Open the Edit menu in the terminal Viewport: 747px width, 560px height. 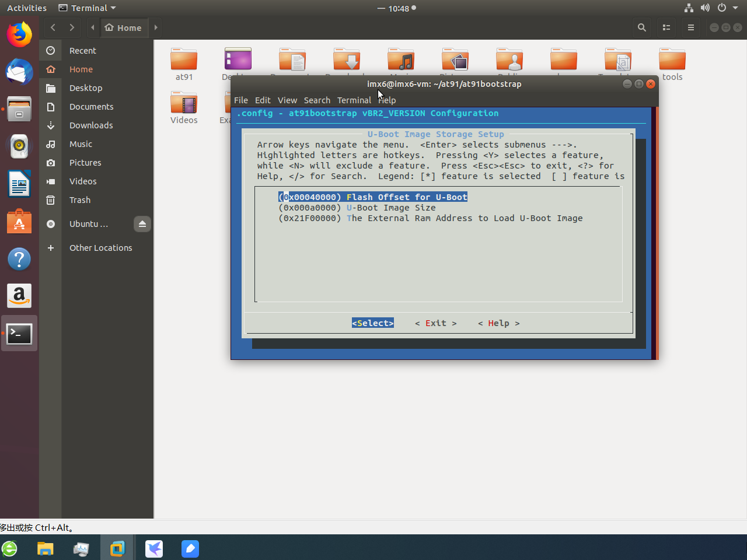tap(263, 100)
